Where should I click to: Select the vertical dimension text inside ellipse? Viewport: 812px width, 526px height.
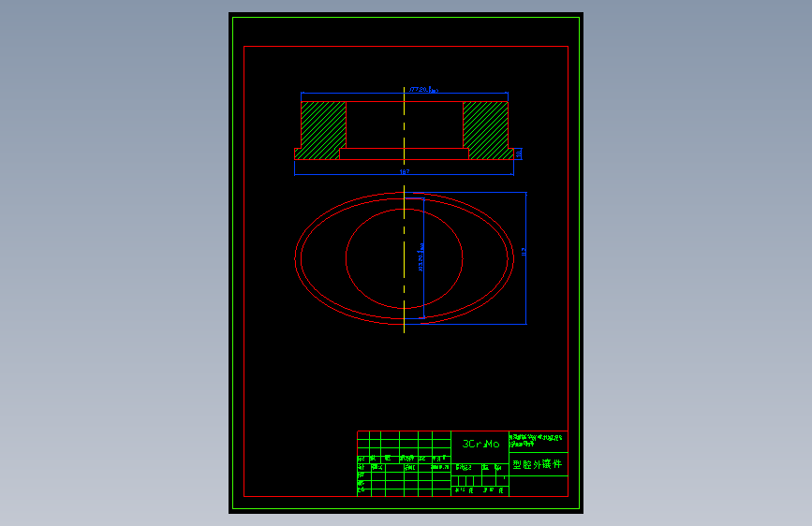coord(421,257)
